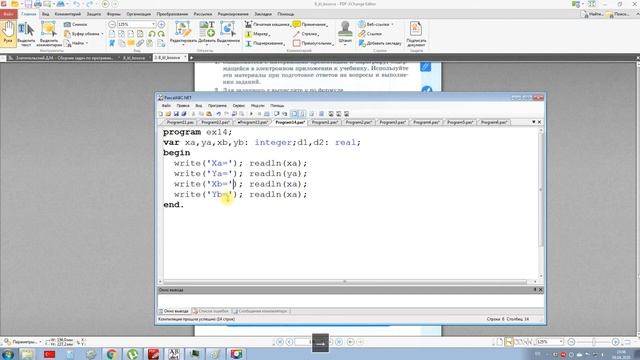
Task: Adjust the status bar zoom slider
Action: (x=593, y=342)
